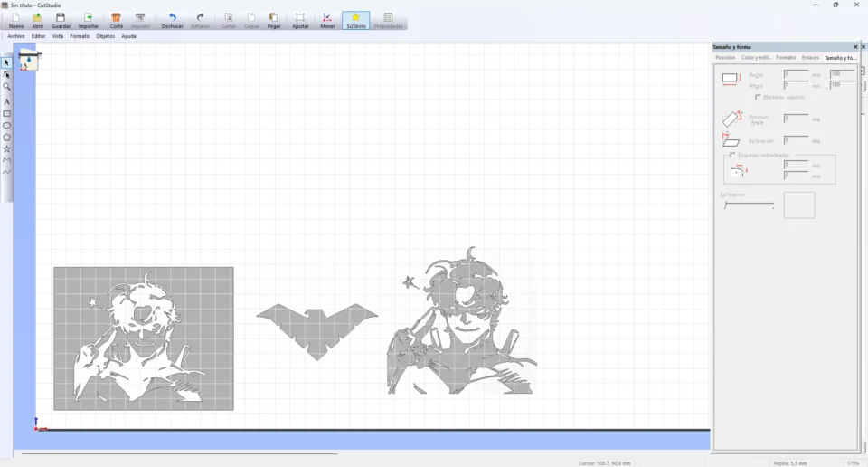Click the Copiar toolbar icon
This screenshot has width=868, height=467.
251,21
